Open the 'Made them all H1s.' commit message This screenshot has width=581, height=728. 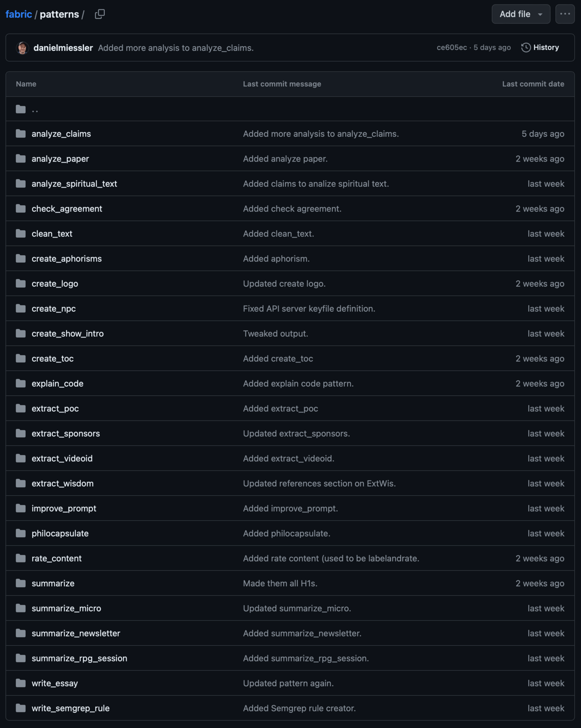pyautogui.click(x=280, y=583)
